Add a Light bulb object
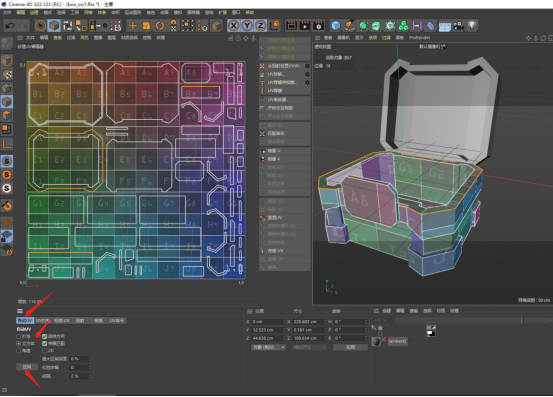The width and height of the screenshot is (553, 397). 472,25
